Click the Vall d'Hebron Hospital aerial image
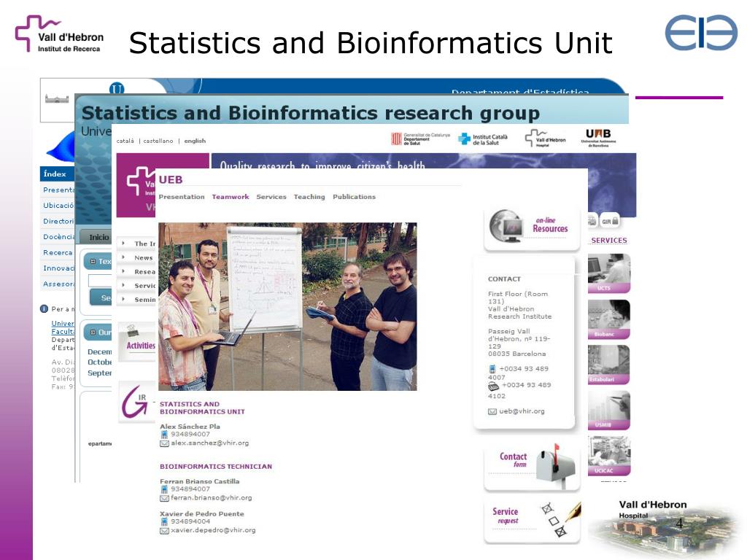This screenshot has width=747, height=560. pos(665,529)
